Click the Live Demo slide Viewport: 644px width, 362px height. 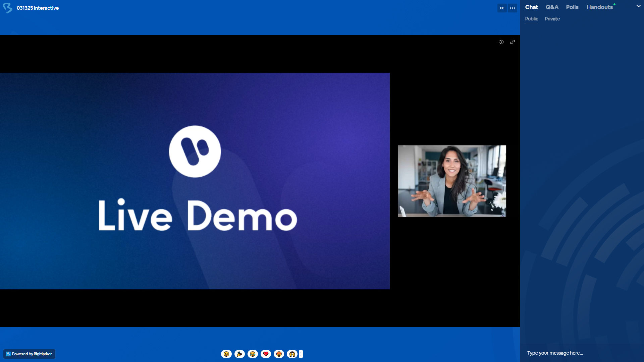(195, 181)
